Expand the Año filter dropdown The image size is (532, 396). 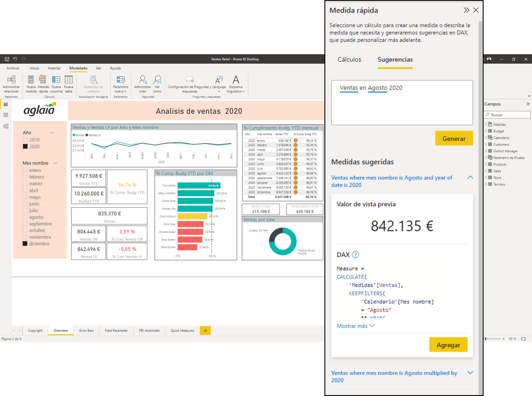52,133
